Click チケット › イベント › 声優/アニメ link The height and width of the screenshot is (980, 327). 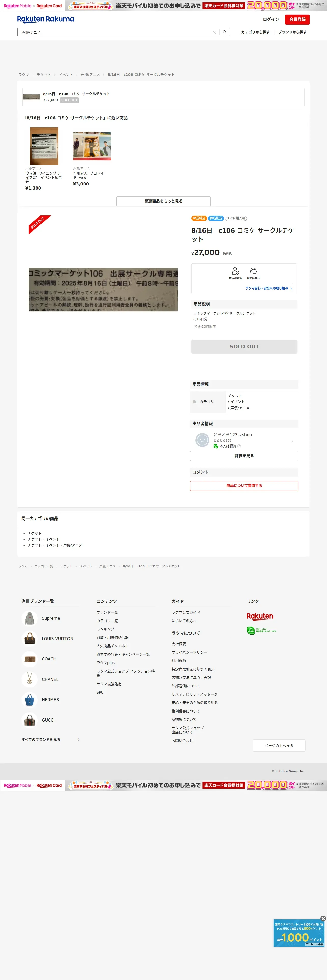point(55,545)
